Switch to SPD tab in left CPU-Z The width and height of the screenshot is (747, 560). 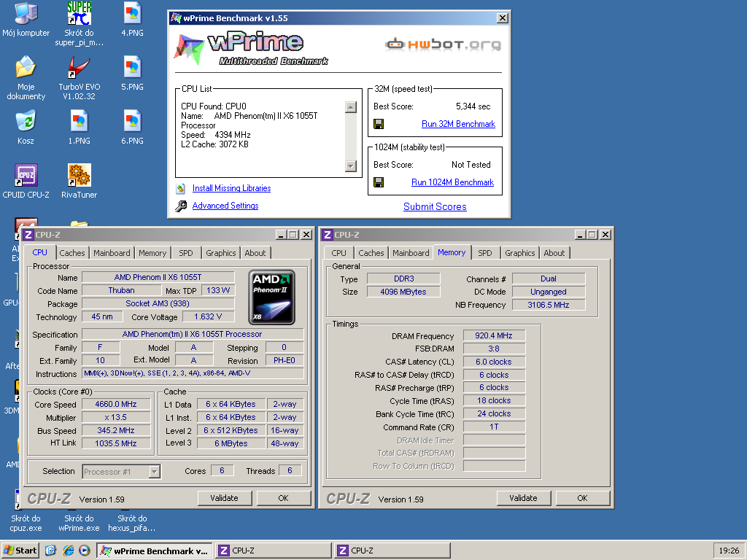click(x=186, y=253)
